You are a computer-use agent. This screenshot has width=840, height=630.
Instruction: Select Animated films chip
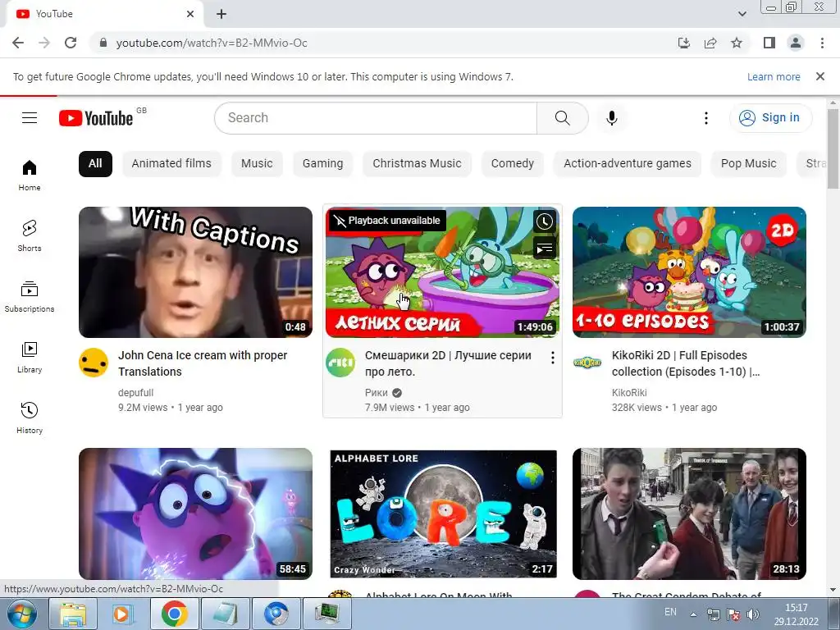(x=171, y=163)
